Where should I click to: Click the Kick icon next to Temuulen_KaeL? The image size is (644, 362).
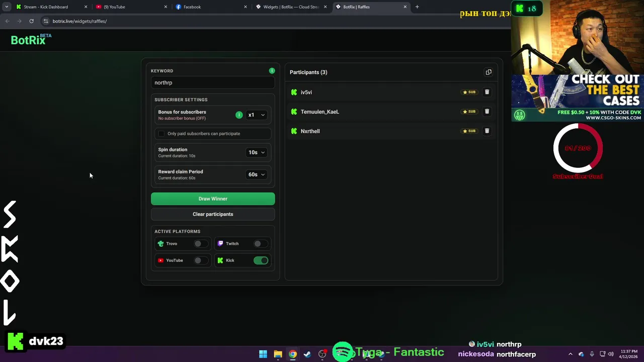point(294,112)
